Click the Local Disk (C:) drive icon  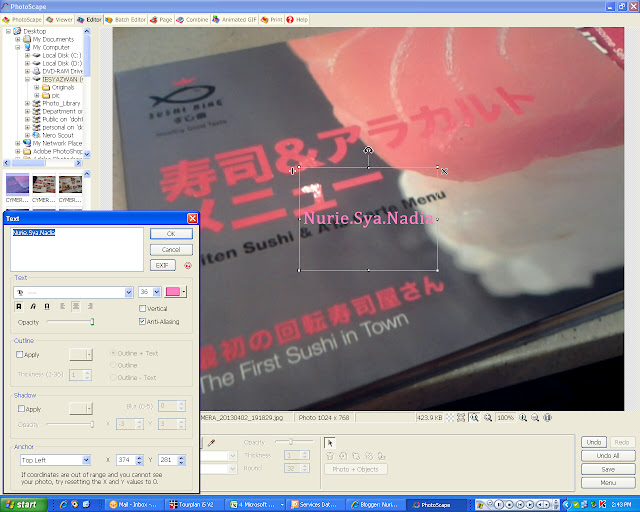(36, 55)
